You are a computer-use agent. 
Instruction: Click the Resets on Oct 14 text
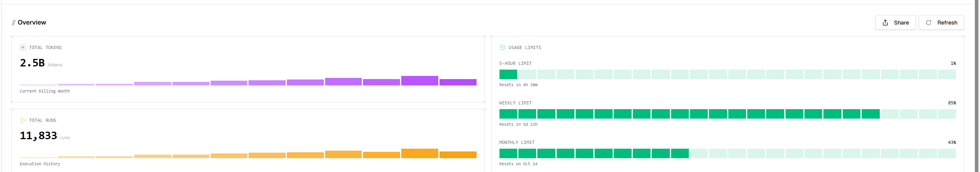tap(518, 164)
